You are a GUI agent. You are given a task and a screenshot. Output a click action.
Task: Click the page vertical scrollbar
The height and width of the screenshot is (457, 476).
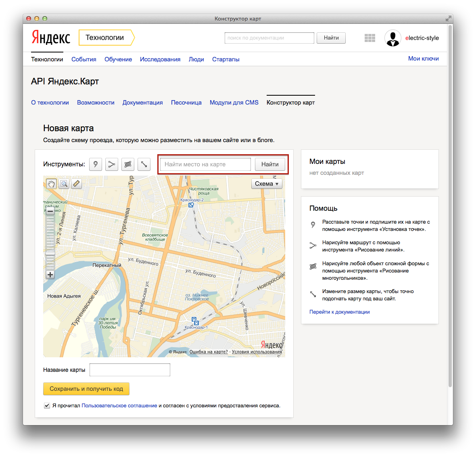pos(451,206)
